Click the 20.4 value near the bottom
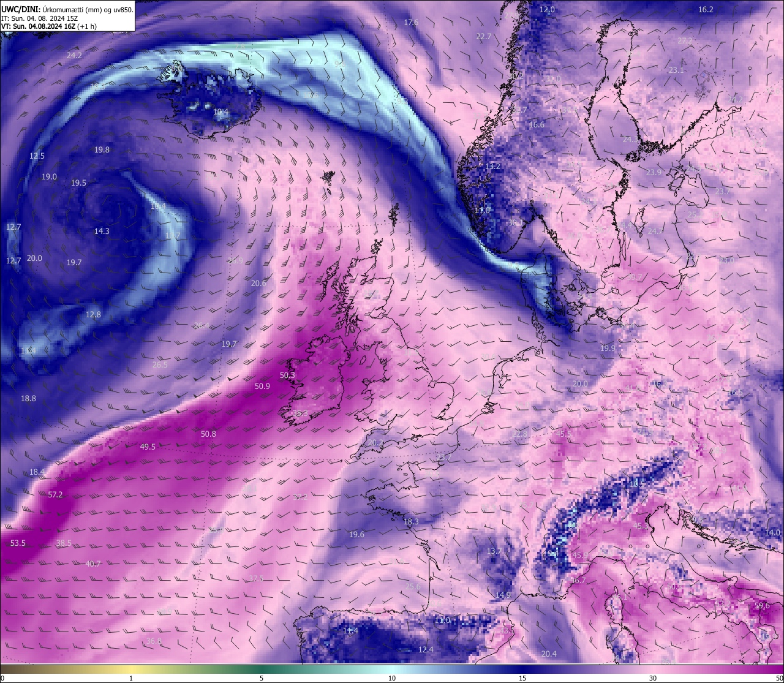The image size is (784, 683). pyautogui.click(x=549, y=654)
